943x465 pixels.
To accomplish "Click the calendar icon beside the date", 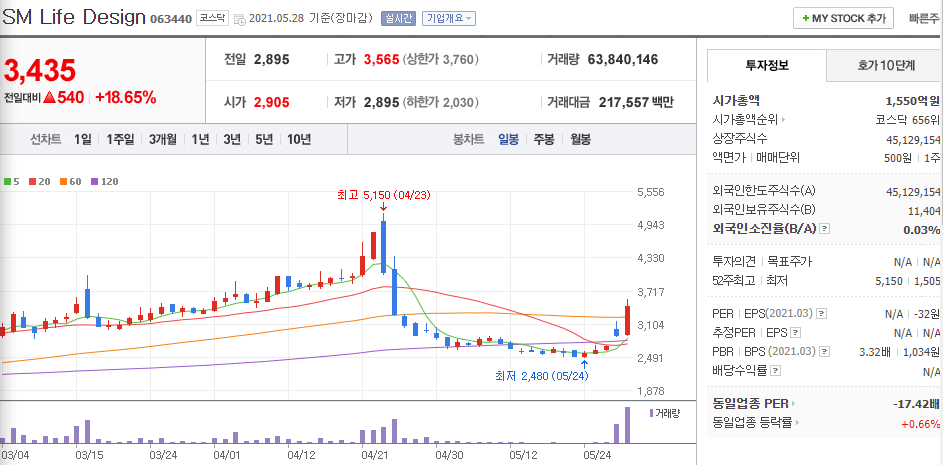I will (239, 19).
